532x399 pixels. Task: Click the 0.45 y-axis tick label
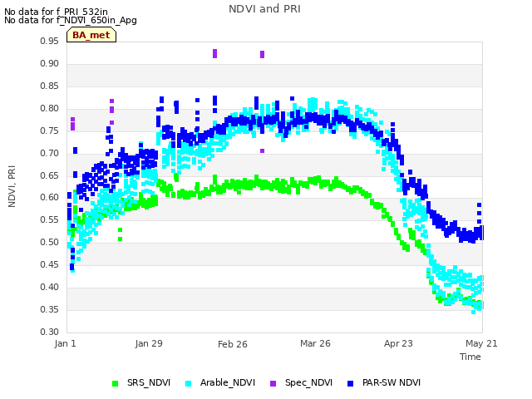(x=50, y=264)
